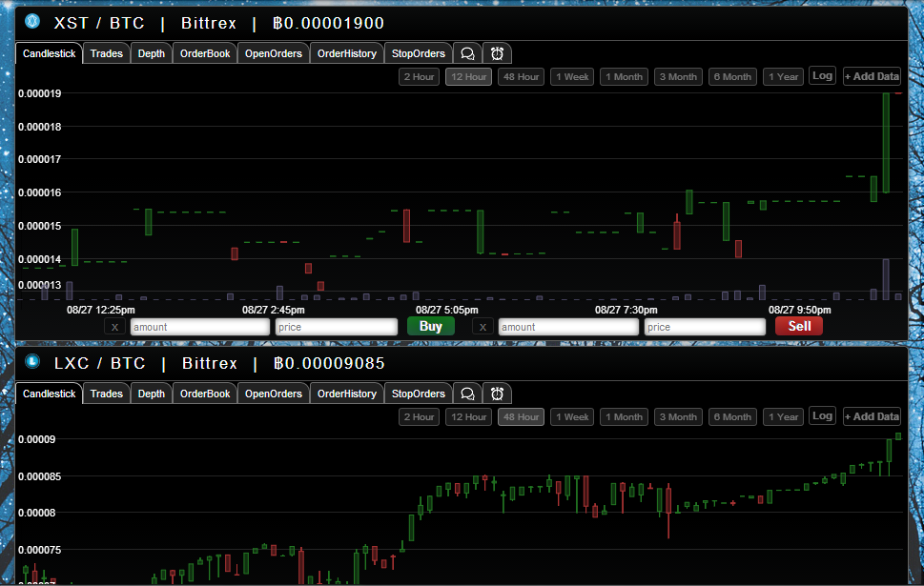This screenshot has height=586, width=924.
Task: Click the LXC coin logo icon
Action: pos(31,362)
